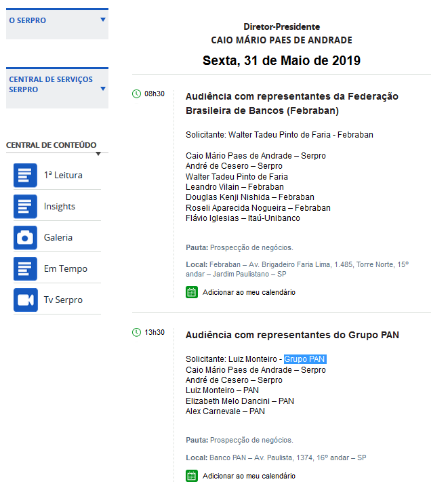Open the O SERPRO menu

coord(28,21)
